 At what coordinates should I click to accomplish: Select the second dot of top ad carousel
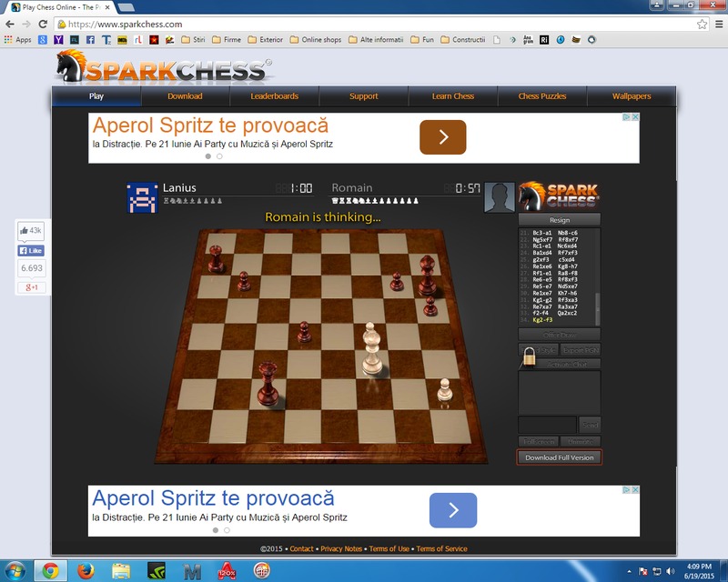pyautogui.click(x=219, y=156)
